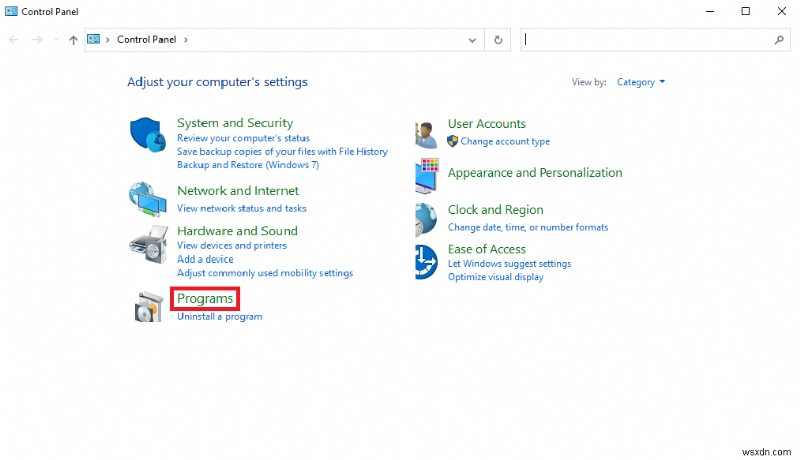800x460 pixels.
Task: Click Change date, time, or number formats
Action: [x=528, y=227]
